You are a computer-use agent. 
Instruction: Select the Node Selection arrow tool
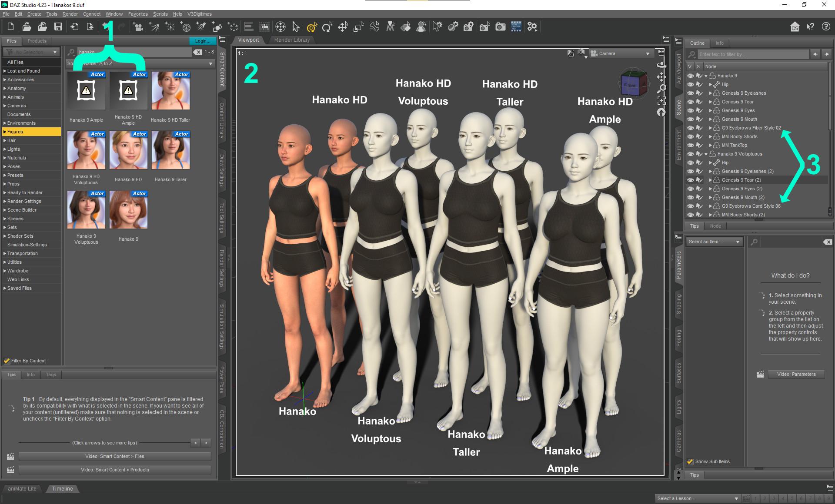[x=296, y=27]
